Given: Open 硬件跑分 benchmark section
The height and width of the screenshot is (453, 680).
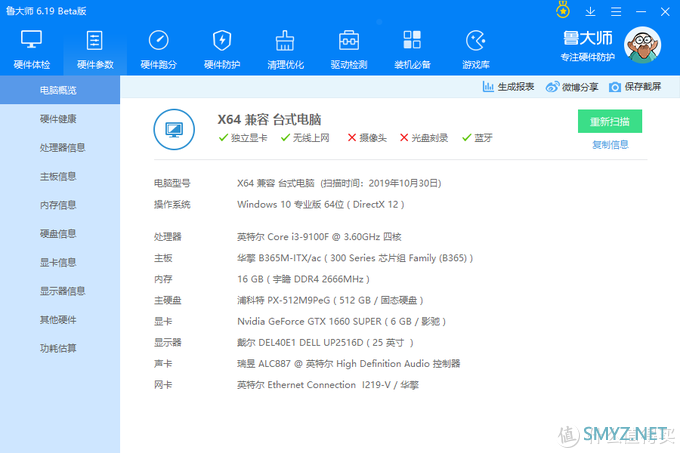Looking at the screenshot, I should (x=158, y=50).
